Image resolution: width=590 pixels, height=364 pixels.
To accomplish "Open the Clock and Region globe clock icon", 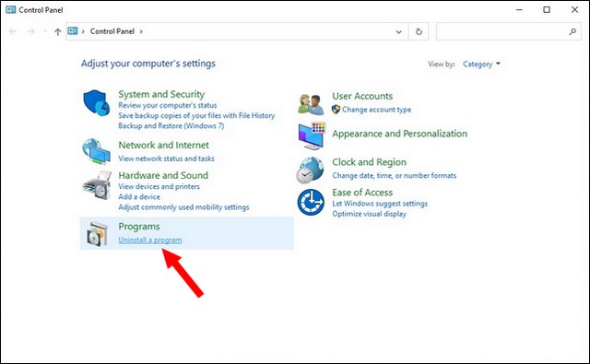I will click(x=310, y=170).
